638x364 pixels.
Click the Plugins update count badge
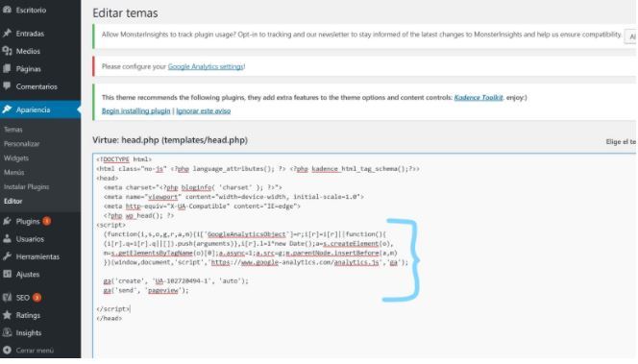tap(47, 221)
